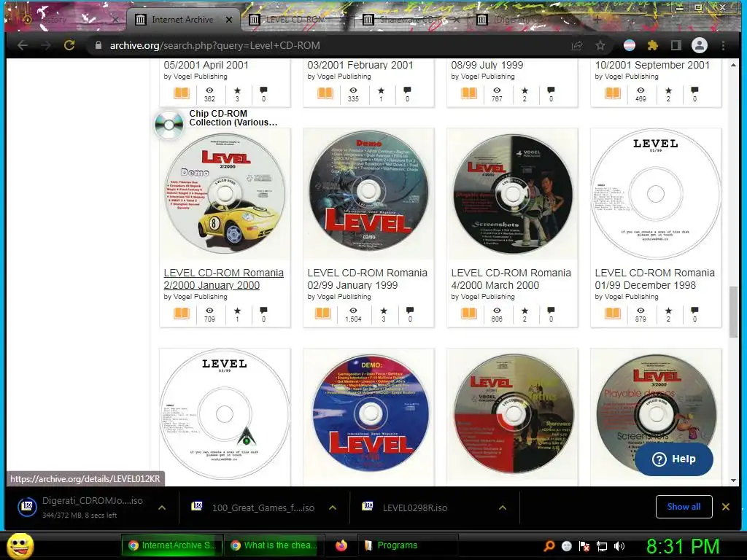Switch to 'What is the chea...' taskbar window

click(274, 545)
